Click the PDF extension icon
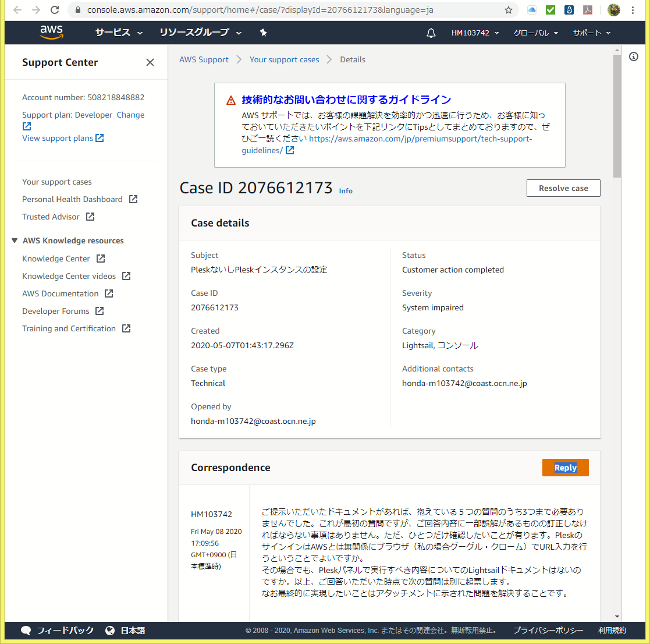Image resolution: width=650 pixels, height=644 pixels. 588,10
